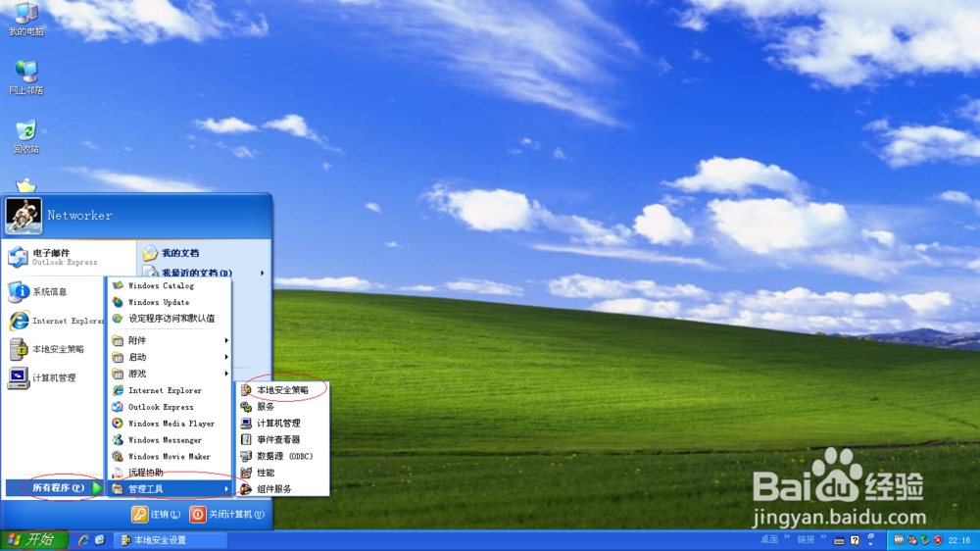
Task: Click the keyboard input language icon
Action: click(840, 540)
